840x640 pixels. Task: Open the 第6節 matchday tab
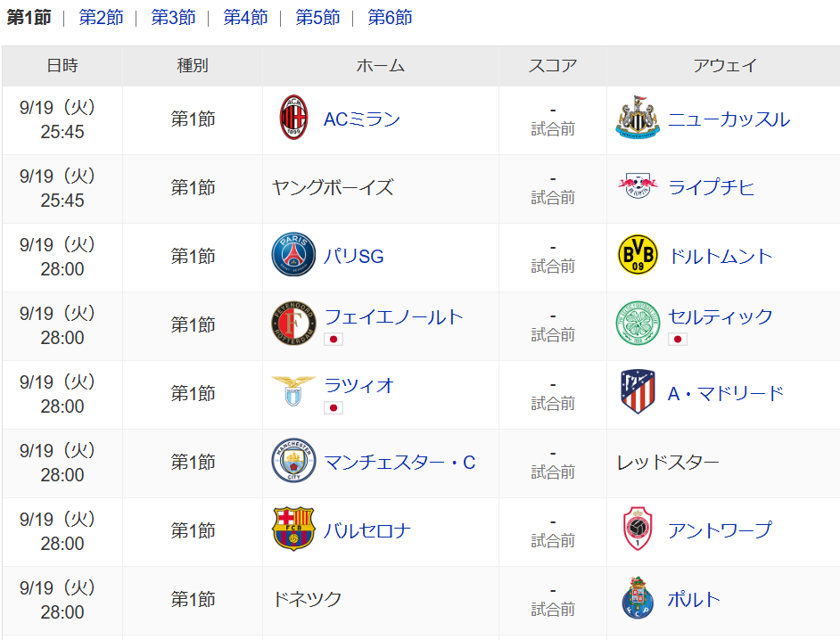click(390, 18)
